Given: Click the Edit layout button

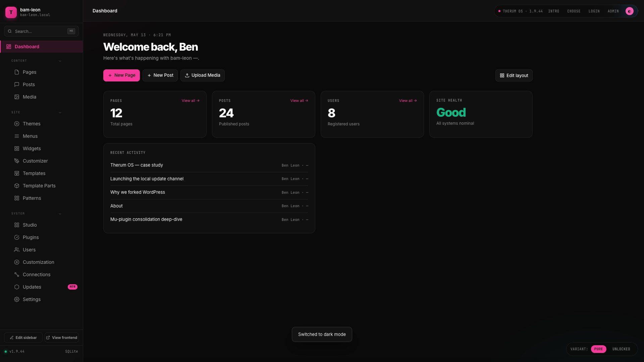Looking at the screenshot, I should (514, 75).
